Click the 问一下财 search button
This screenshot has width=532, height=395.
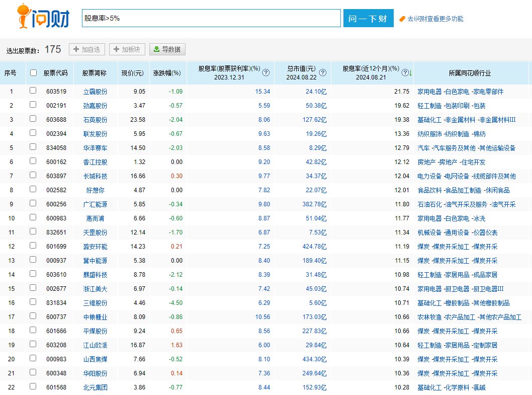click(368, 18)
